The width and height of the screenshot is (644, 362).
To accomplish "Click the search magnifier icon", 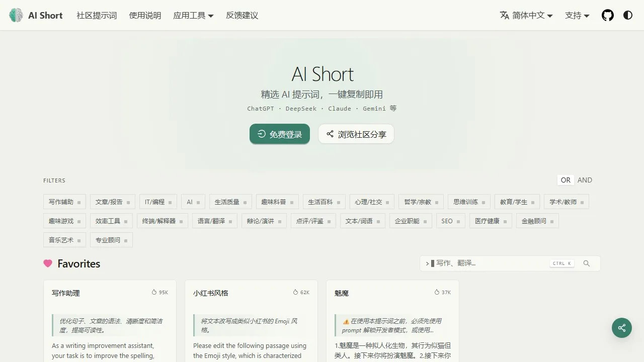I will [586, 263].
